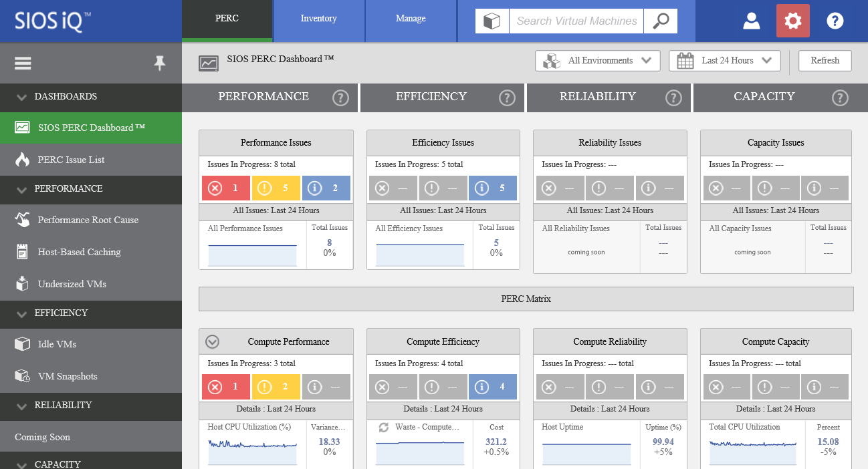Open the user account icon
The image size is (868, 469).
[752, 21]
